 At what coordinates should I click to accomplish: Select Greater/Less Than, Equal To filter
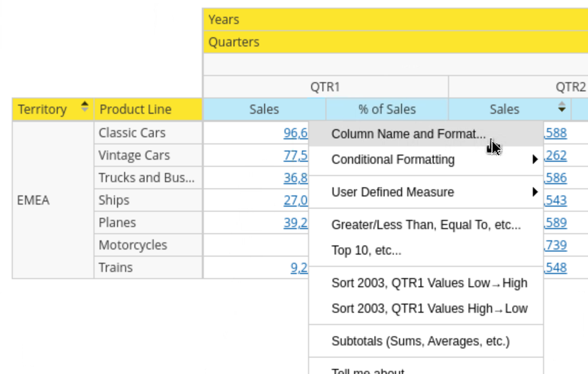[426, 225]
